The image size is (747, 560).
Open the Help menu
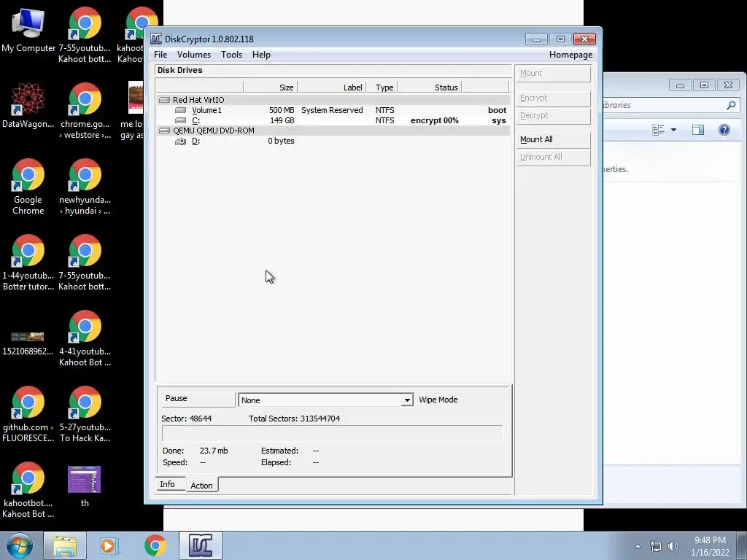tap(261, 55)
